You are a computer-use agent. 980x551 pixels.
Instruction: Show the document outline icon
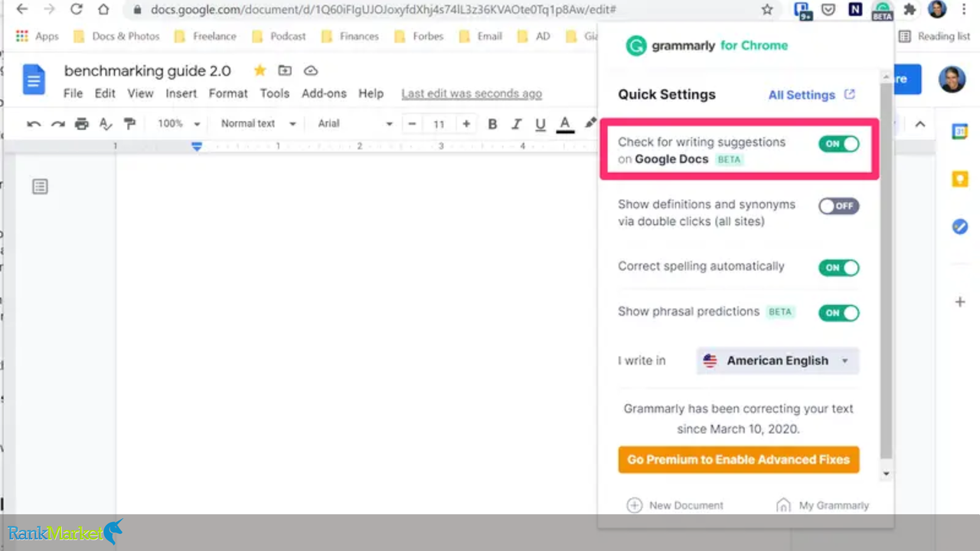40,186
